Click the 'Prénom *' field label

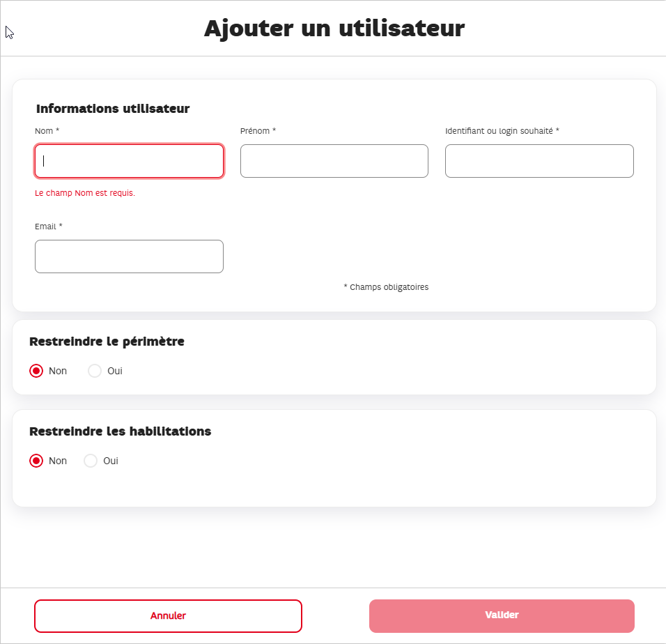pos(258,131)
